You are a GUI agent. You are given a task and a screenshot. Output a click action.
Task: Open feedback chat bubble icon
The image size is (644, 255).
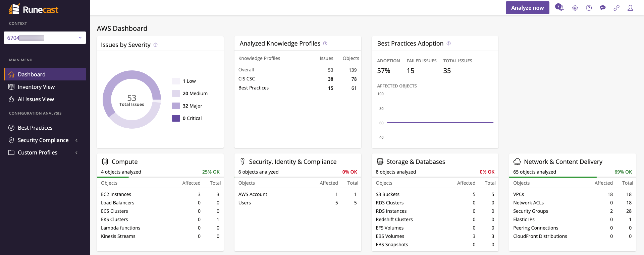(x=603, y=8)
